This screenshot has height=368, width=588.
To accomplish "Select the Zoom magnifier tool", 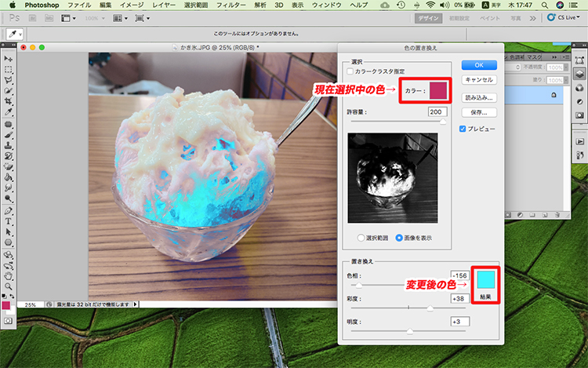I will click(9, 286).
